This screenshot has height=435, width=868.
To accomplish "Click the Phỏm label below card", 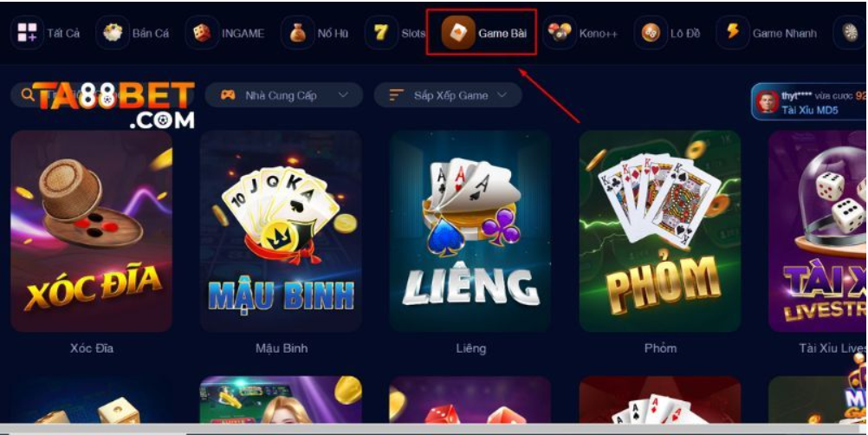I will pos(660,348).
